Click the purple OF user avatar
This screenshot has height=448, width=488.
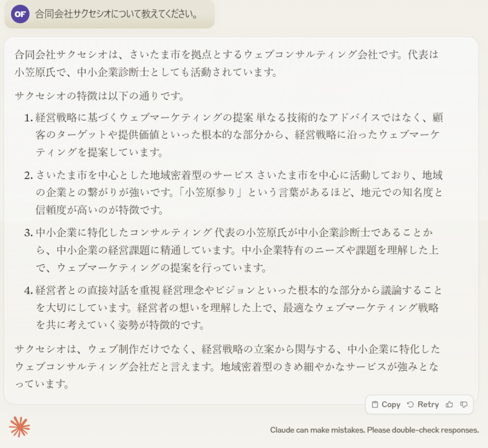20,14
